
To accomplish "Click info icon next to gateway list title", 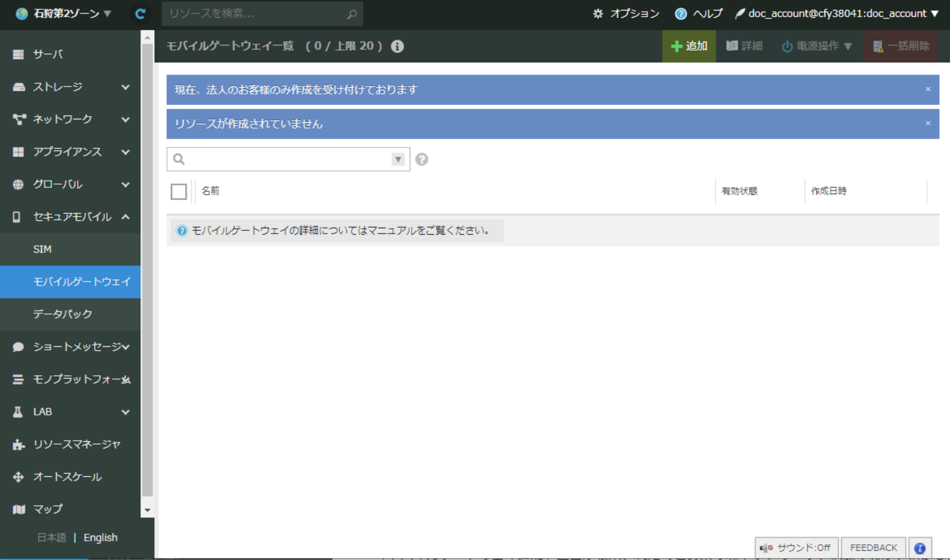I will click(x=397, y=46).
